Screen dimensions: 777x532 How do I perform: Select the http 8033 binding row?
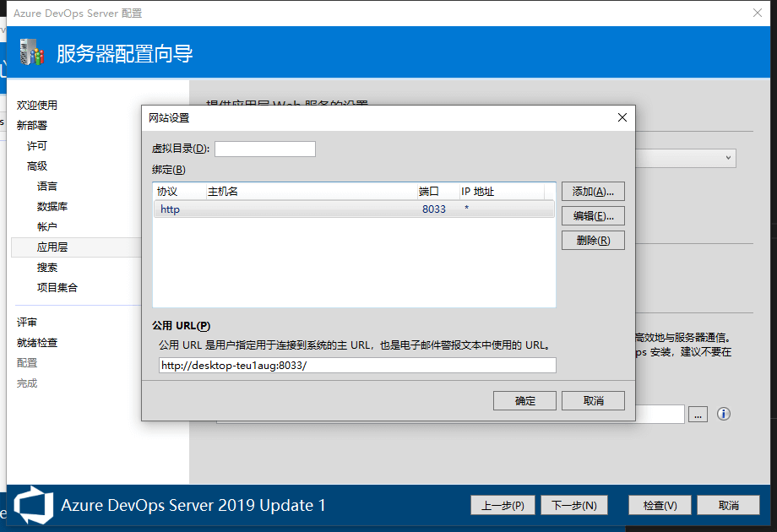click(353, 209)
